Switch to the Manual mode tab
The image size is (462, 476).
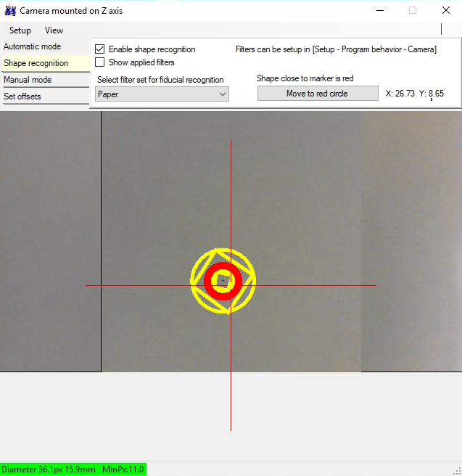(45, 80)
